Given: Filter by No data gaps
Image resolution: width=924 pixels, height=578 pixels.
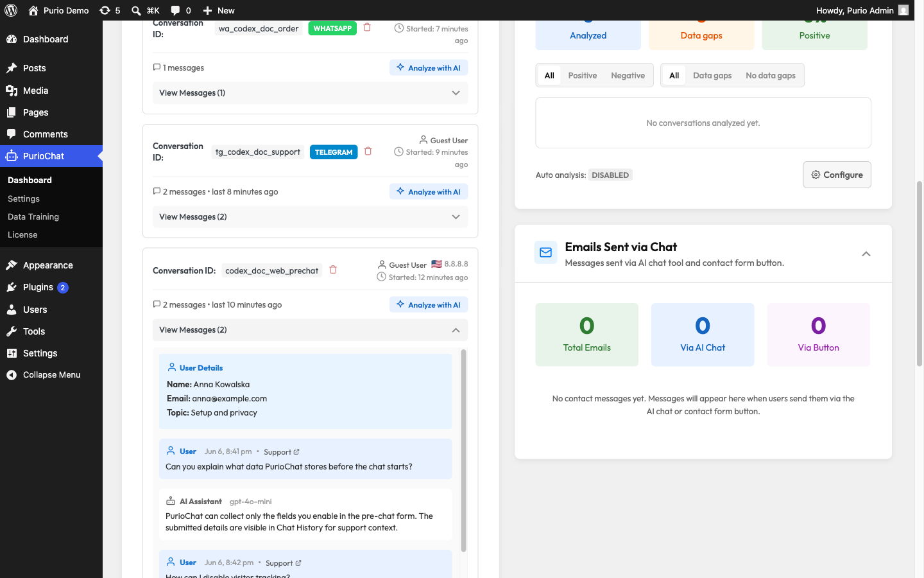Looking at the screenshot, I should 771,75.
